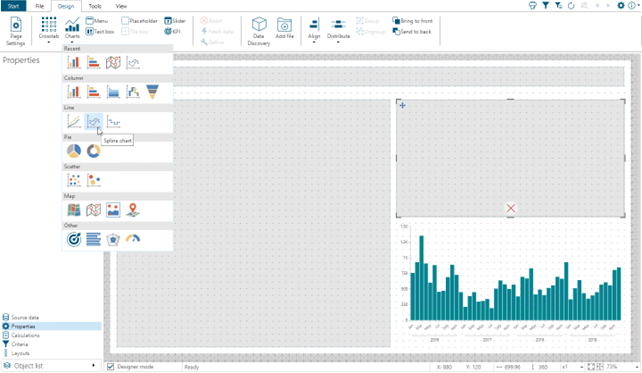Screen dimensions: 642x373
Task: Click the red X on selected placeholder
Action: click(x=511, y=208)
